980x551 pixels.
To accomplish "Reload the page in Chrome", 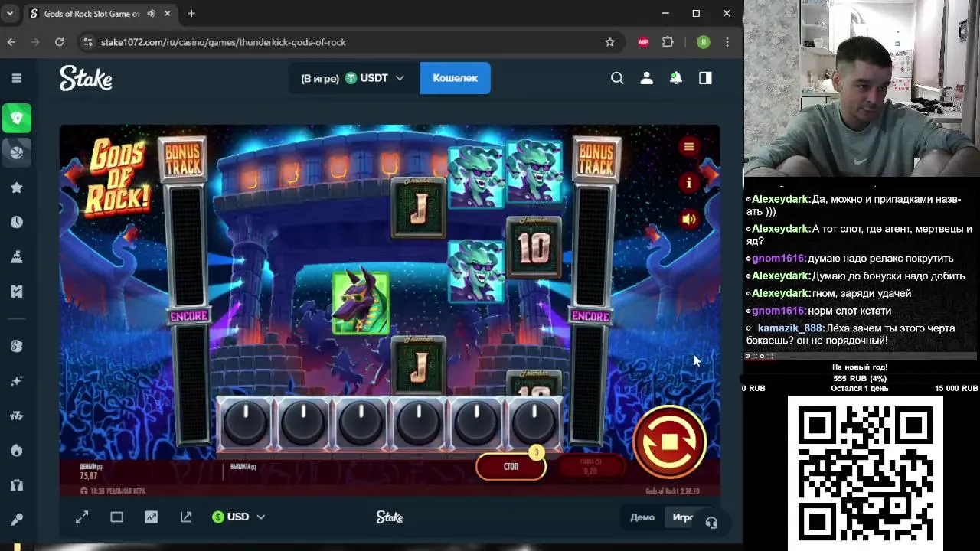I will click(x=59, y=42).
